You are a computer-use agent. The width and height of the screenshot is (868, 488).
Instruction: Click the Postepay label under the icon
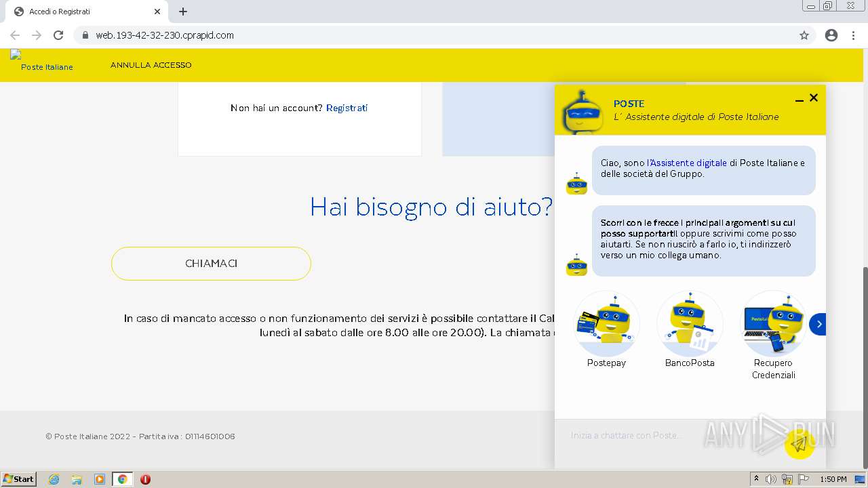tap(606, 363)
